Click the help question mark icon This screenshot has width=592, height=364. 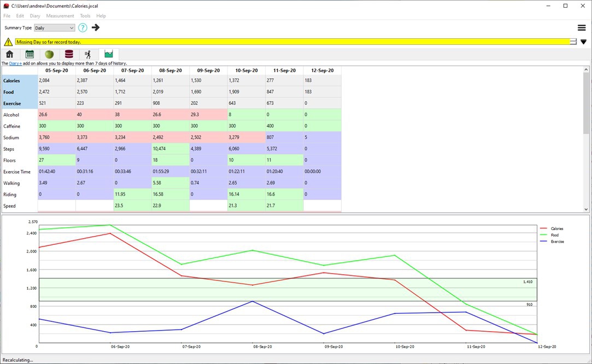click(83, 27)
